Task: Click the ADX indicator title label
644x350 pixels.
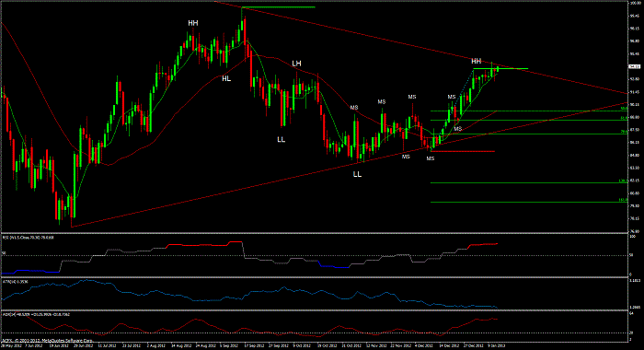Action: (36, 314)
